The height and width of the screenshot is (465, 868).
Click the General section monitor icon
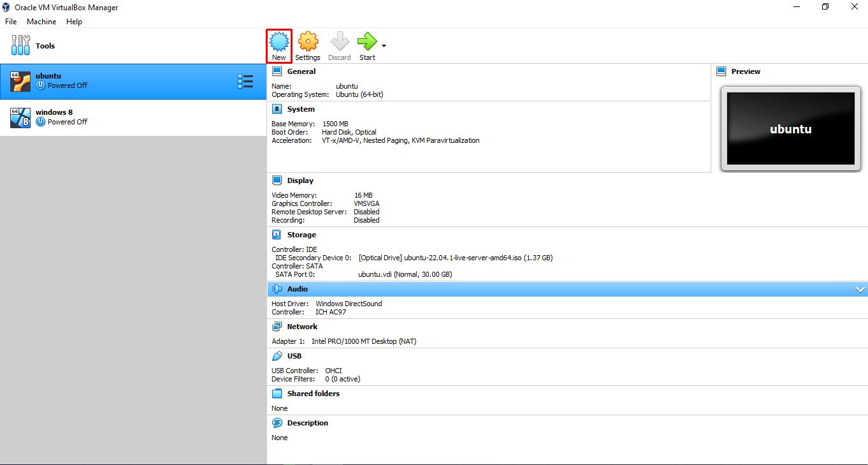277,71
